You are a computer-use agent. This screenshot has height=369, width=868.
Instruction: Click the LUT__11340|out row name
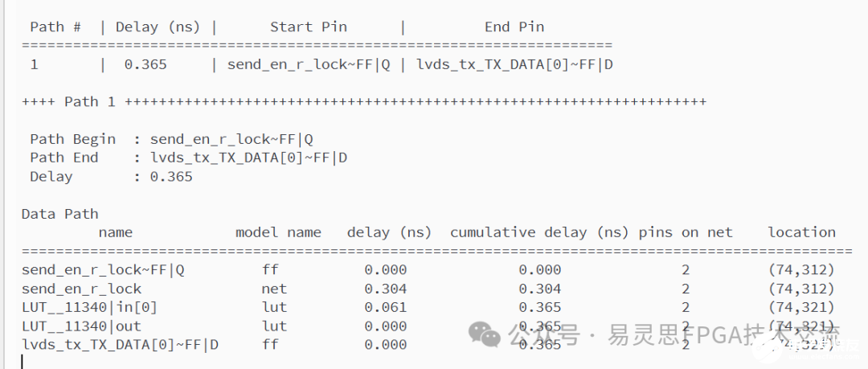click(81, 326)
